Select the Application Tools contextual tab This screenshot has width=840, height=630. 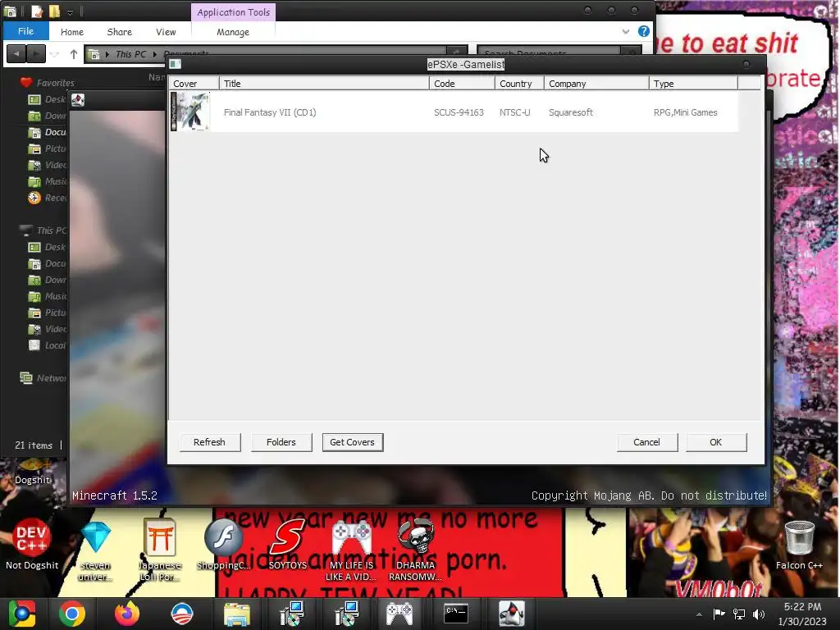coord(233,12)
